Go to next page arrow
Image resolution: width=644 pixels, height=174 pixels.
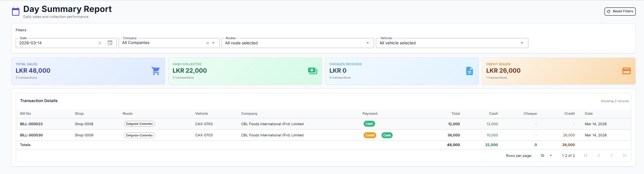click(612, 155)
